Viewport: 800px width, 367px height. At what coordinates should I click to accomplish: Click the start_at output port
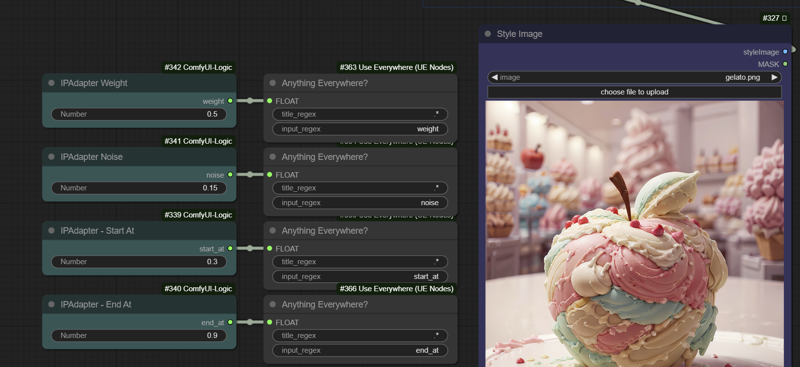pyautogui.click(x=230, y=249)
